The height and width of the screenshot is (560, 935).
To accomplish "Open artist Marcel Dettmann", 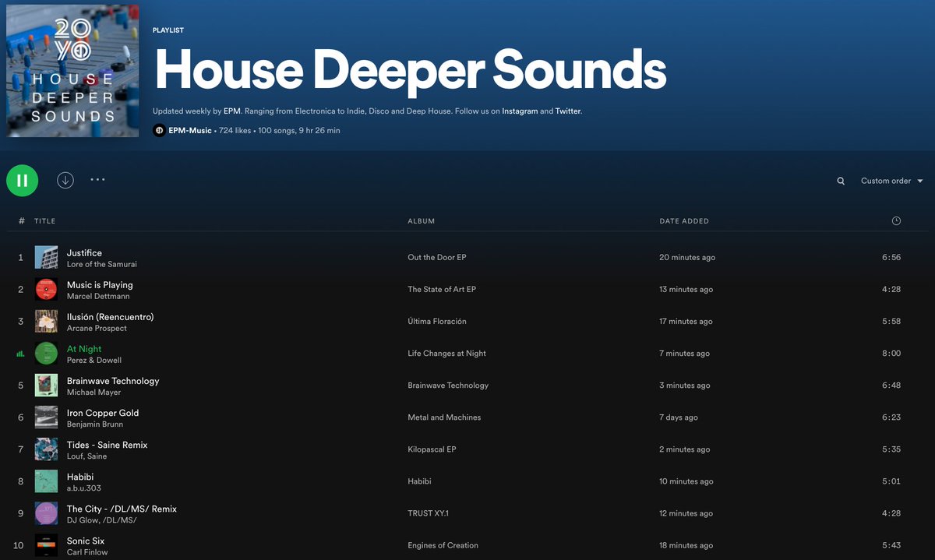I will [x=98, y=297].
